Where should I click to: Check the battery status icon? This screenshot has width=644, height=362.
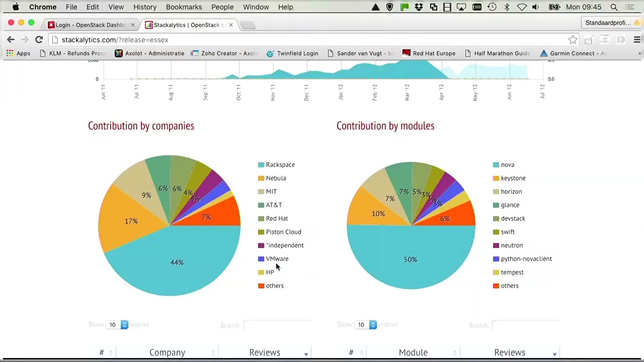(554, 7)
